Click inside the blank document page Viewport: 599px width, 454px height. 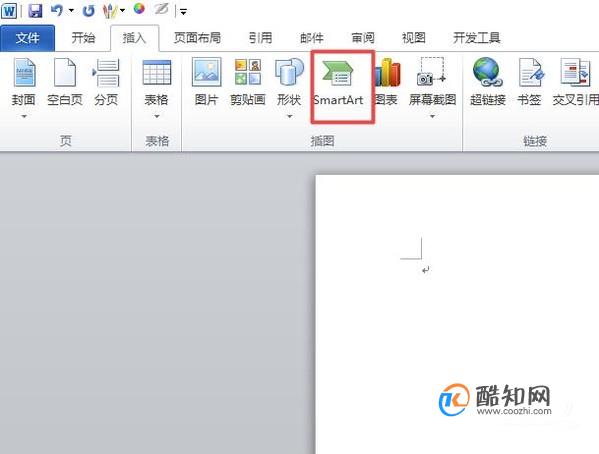tap(457, 313)
